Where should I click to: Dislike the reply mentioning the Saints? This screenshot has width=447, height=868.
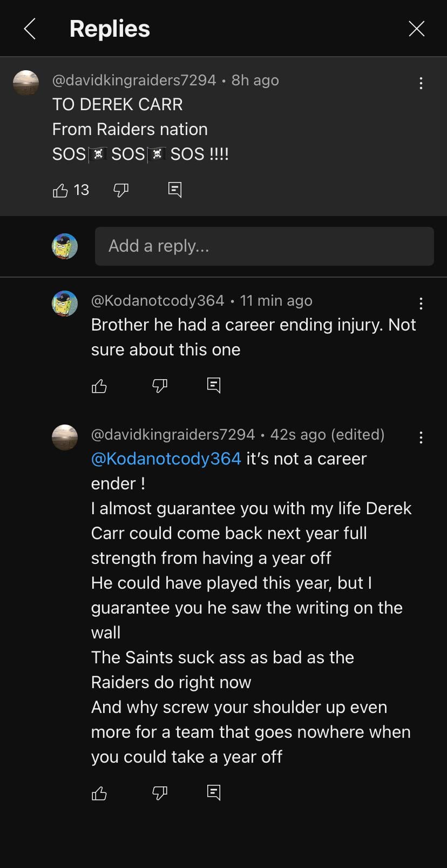(x=160, y=793)
